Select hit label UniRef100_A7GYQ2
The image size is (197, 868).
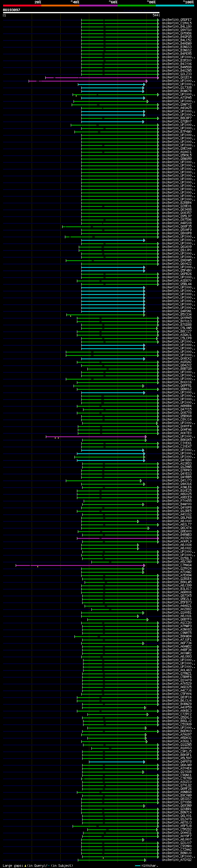(x=177, y=860)
